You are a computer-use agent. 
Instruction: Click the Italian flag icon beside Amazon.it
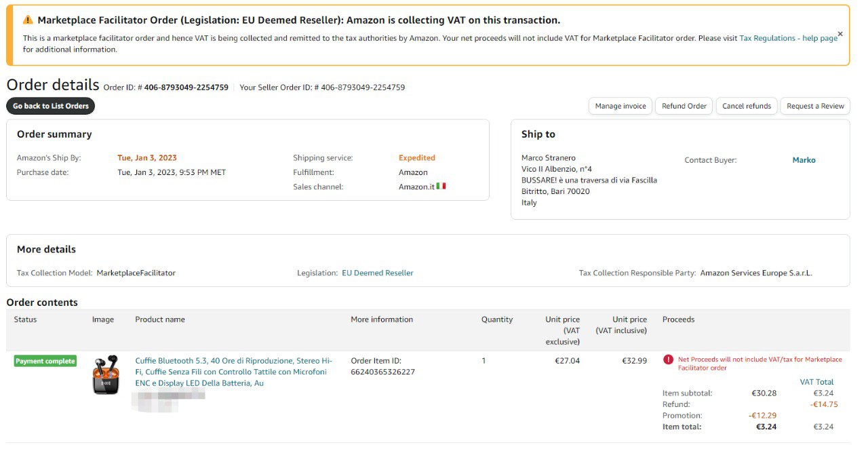(441, 187)
